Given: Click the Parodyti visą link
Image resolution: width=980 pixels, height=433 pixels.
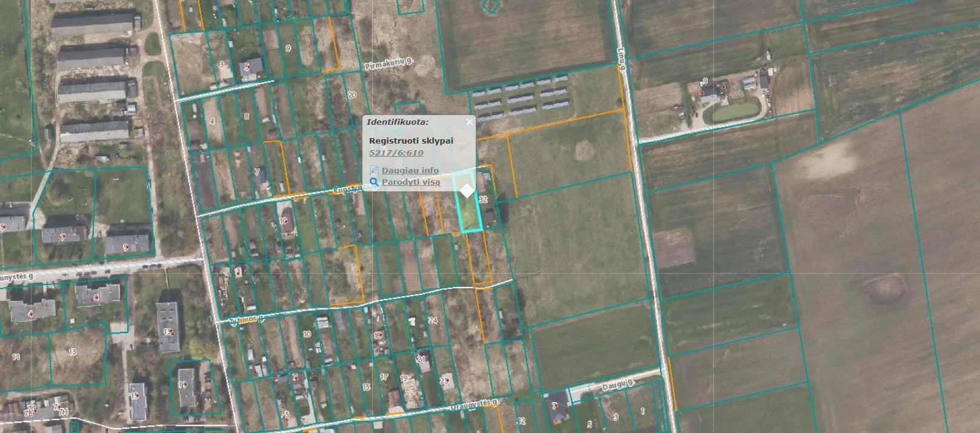Looking at the screenshot, I should 411,182.
